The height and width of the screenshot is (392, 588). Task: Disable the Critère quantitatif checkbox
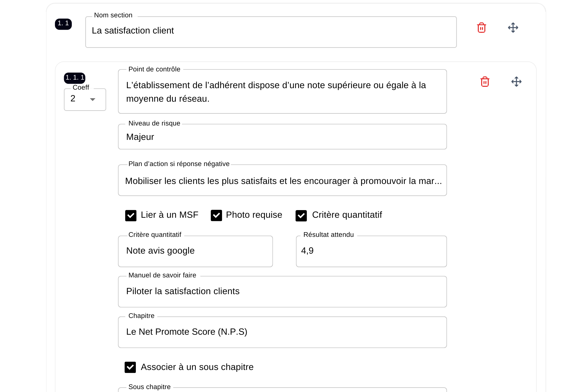click(301, 215)
